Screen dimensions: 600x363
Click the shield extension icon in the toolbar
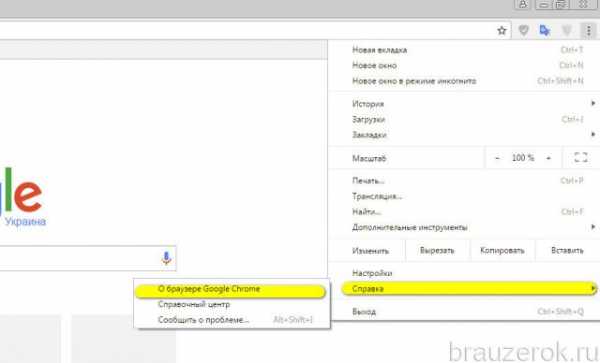click(x=523, y=30)
